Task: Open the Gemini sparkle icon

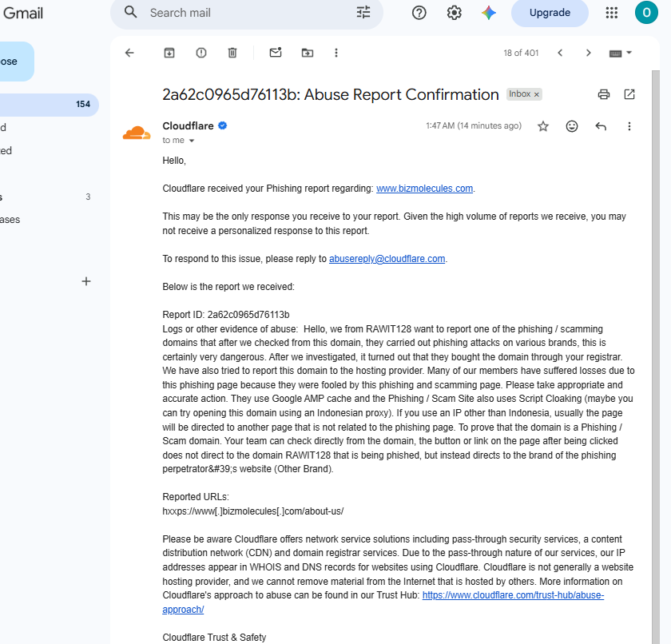Action: pos(489,13)
